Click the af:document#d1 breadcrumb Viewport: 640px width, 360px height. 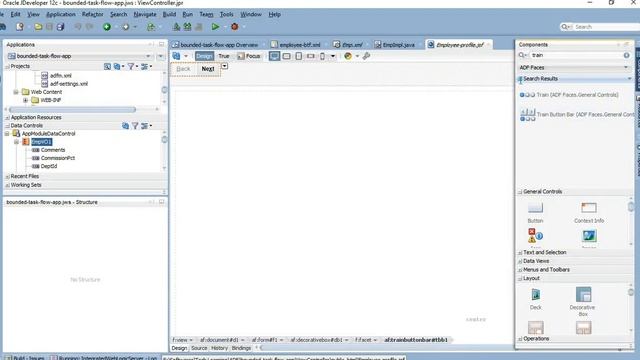coord(219,340)
